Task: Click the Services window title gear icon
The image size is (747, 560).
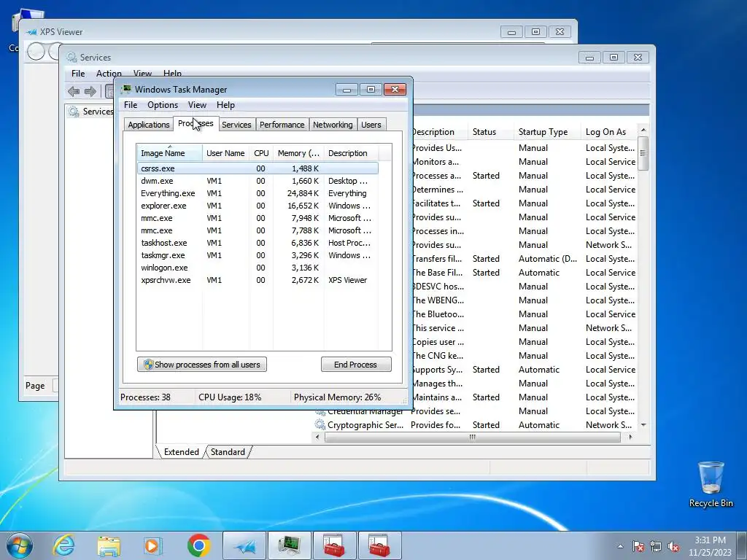Action: 72,57
